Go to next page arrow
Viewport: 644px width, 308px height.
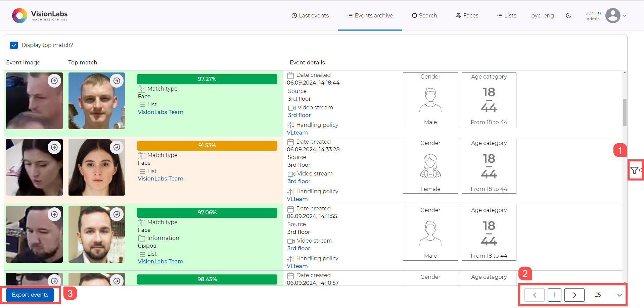574,295
